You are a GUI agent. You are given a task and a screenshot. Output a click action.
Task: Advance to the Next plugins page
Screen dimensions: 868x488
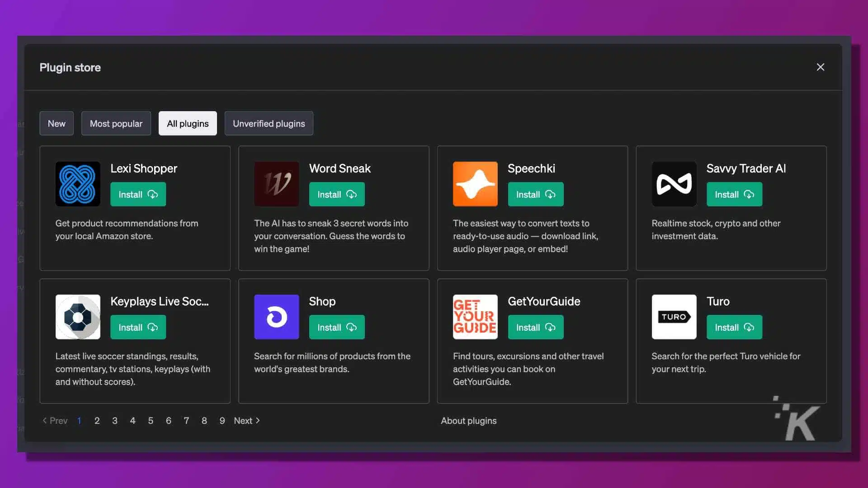(x=245, y=420)
